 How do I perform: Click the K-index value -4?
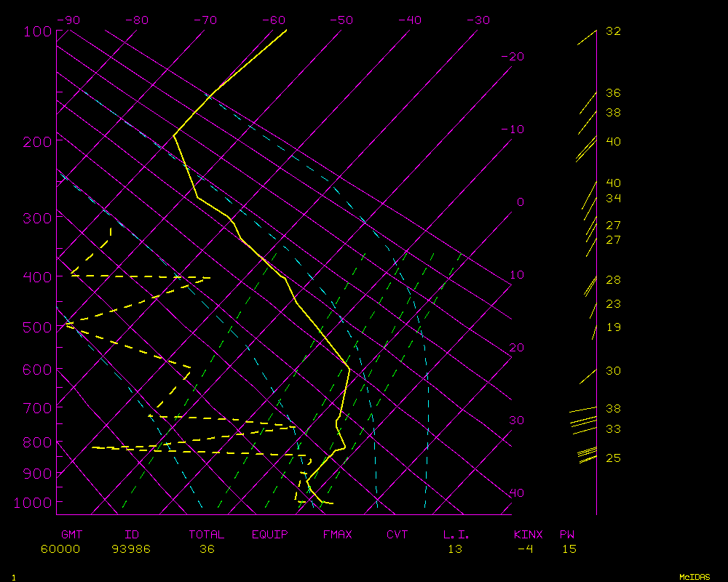click(x=525, y=549)
